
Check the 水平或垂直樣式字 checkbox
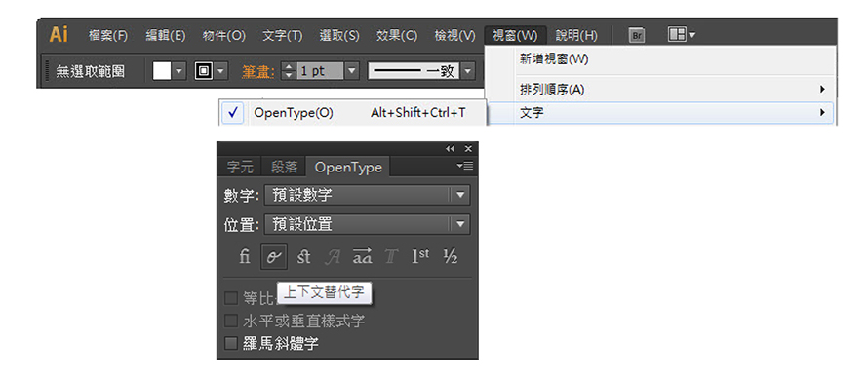[x=230, y=321]
